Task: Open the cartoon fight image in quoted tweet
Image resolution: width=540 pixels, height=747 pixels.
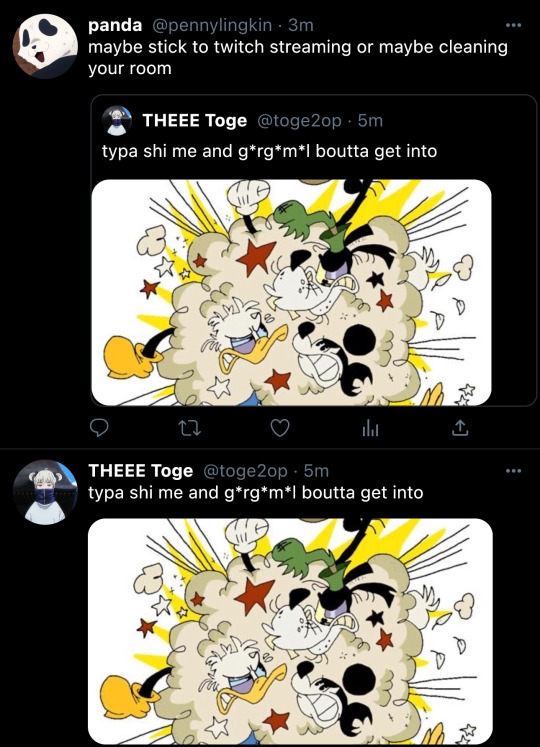Action: (x=291, y=293)
